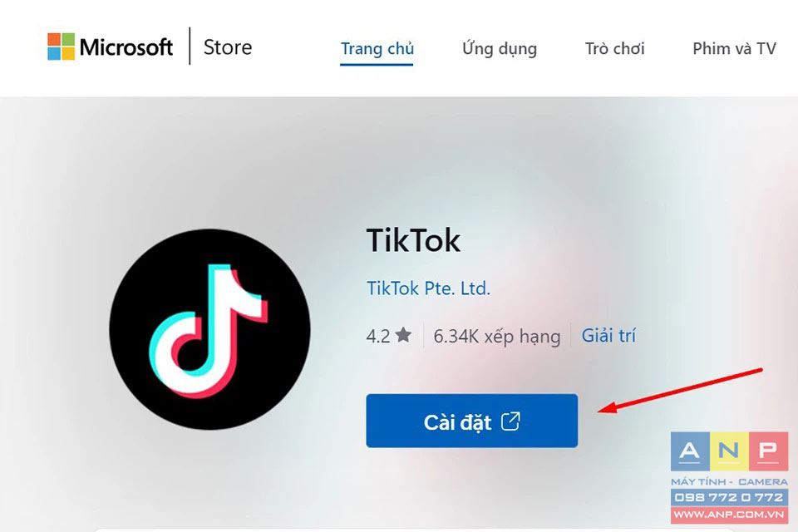
Task: Click the round TikTok app icon
Action: 209,329
